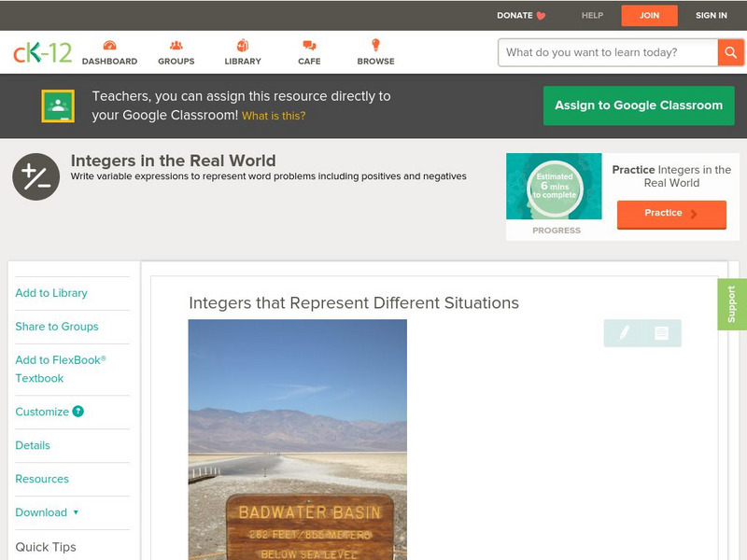
Task: Click the Customize help question icon
Action: pos(78,412)
